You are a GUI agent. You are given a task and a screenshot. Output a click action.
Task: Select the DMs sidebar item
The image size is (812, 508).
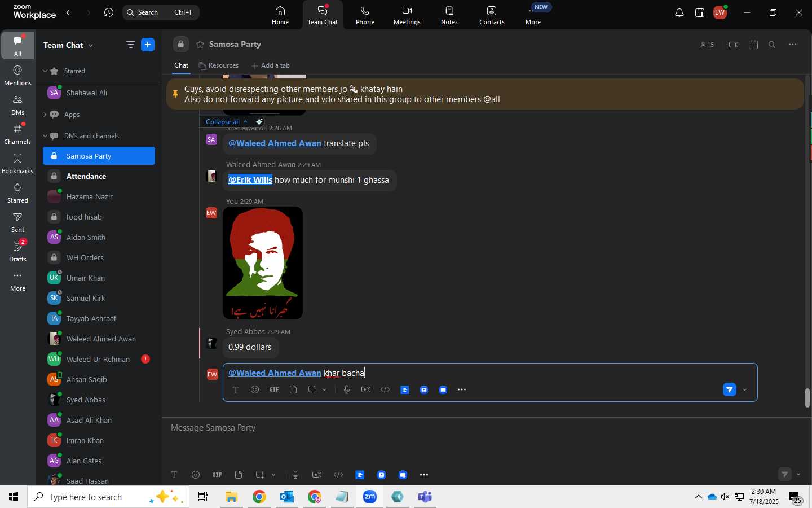[17, 105]
